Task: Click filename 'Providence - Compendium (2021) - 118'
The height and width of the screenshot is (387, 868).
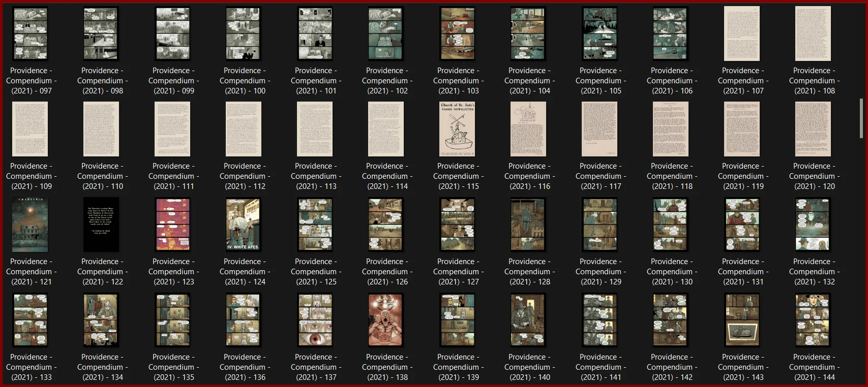Action: click(672, 176)
